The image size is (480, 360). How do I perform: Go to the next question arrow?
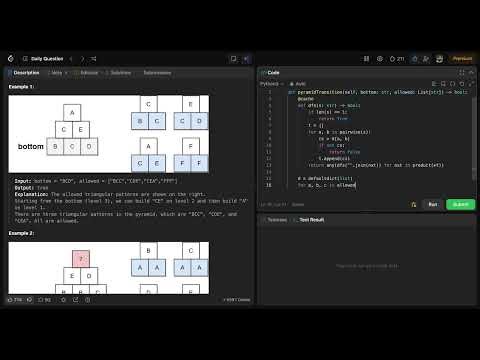[82, 59]
